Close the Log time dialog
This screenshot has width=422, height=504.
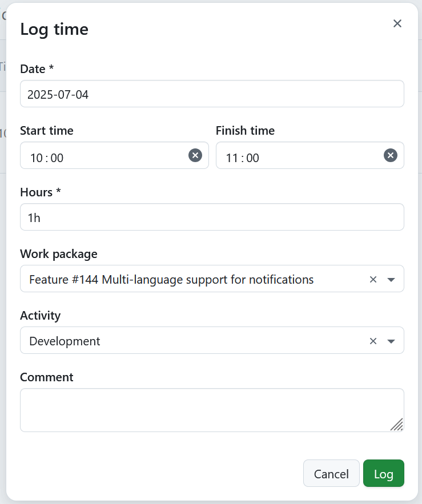(397, 23)
